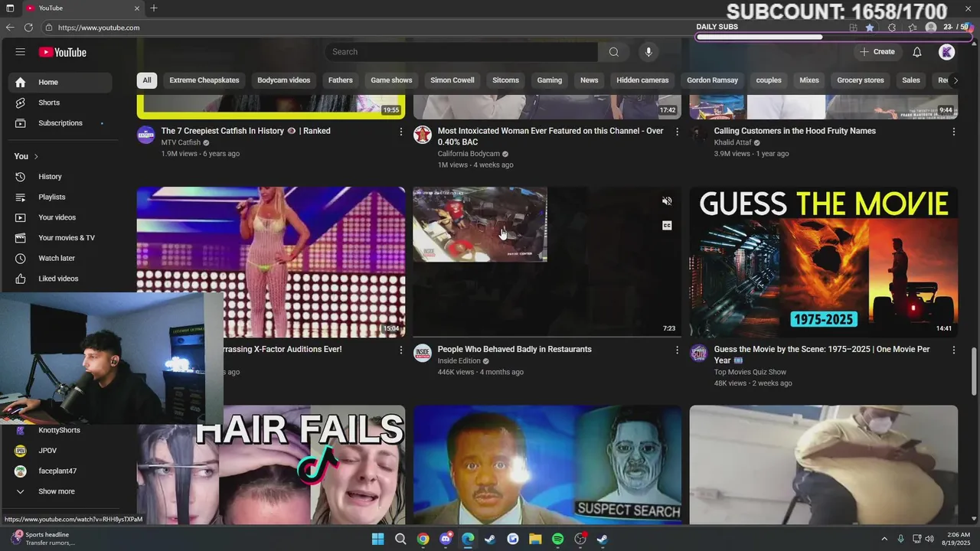Type in the YouTube search box
This screenshot has width=980, height=551.
point(462,52)
